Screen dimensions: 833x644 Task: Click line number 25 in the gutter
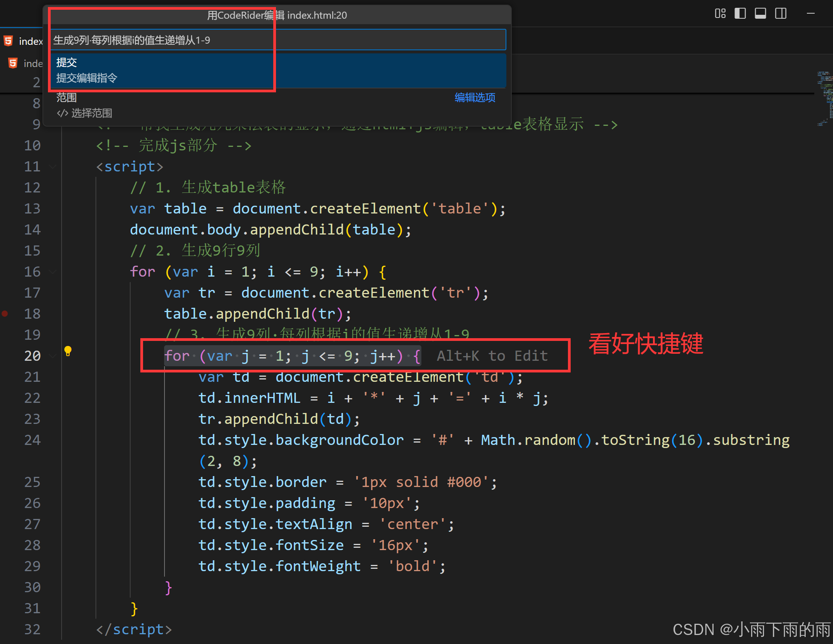(x=32, y=482)
